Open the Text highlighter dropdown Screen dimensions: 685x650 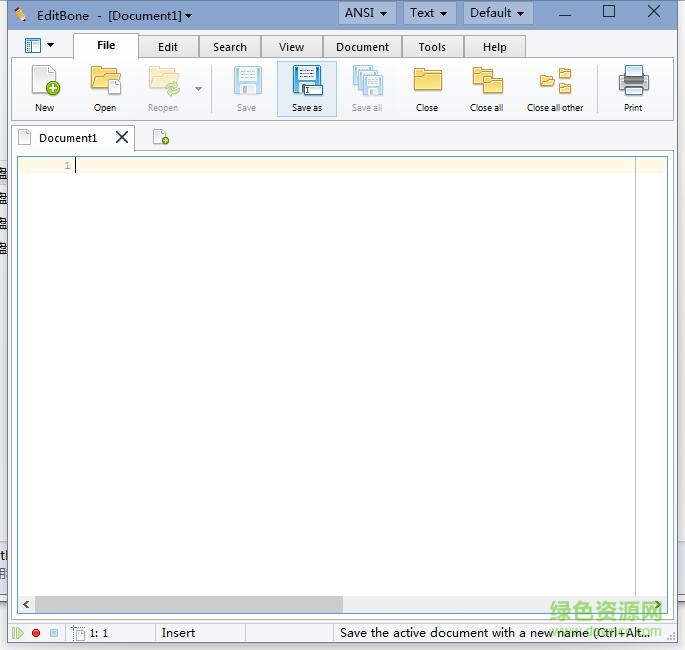[430, 13]
